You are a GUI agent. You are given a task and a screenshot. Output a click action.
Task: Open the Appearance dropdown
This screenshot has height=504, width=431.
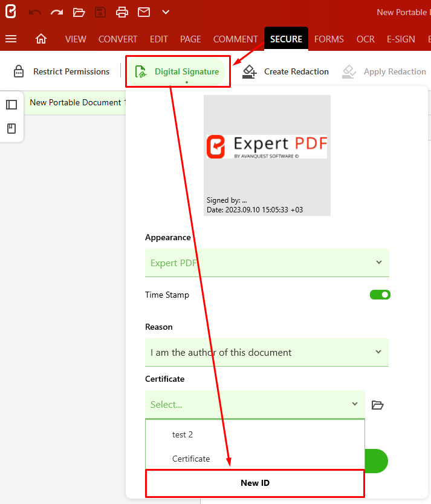tap(267, 263)
